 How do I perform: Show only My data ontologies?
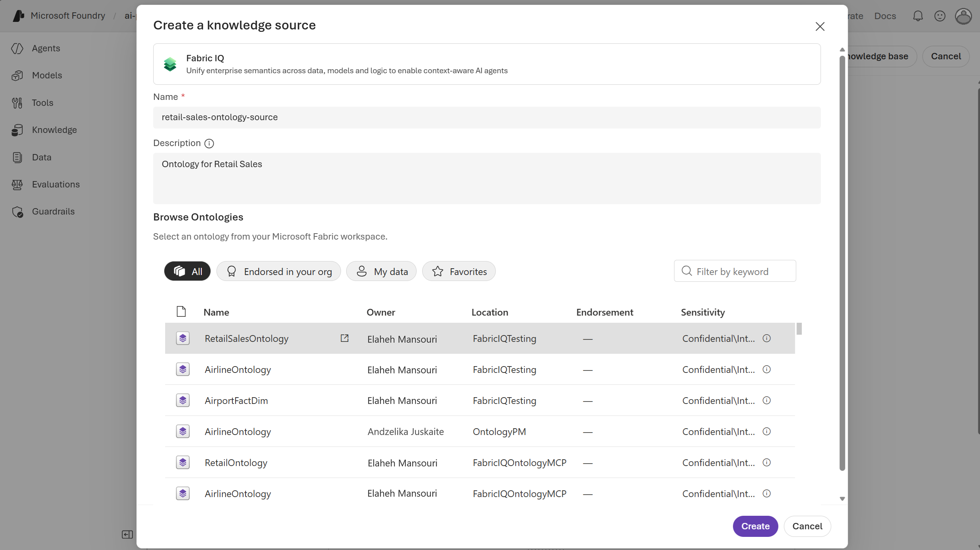[381, 271]
